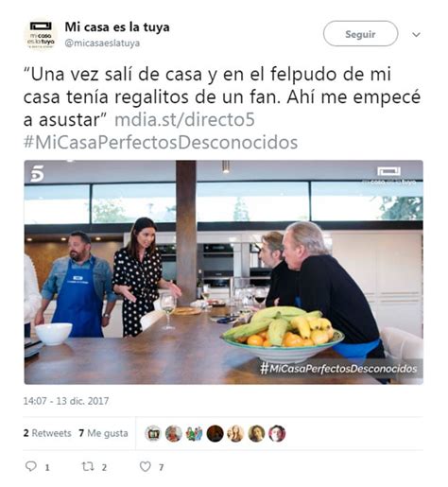The image size is (448, 487).
Task: Open the tweet's kitchen scene image
Action: [224, 272]
